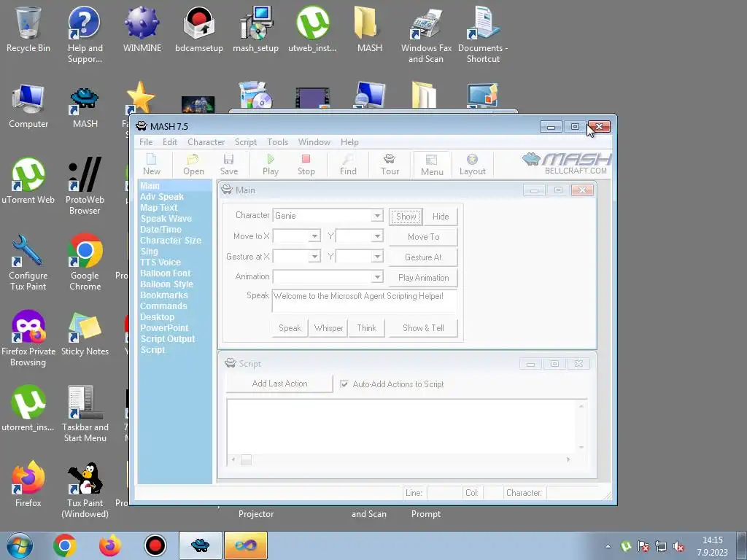Open the Windows Start button
The width and height of the screenshot is (747, 560).
click(x=19, y=545)
